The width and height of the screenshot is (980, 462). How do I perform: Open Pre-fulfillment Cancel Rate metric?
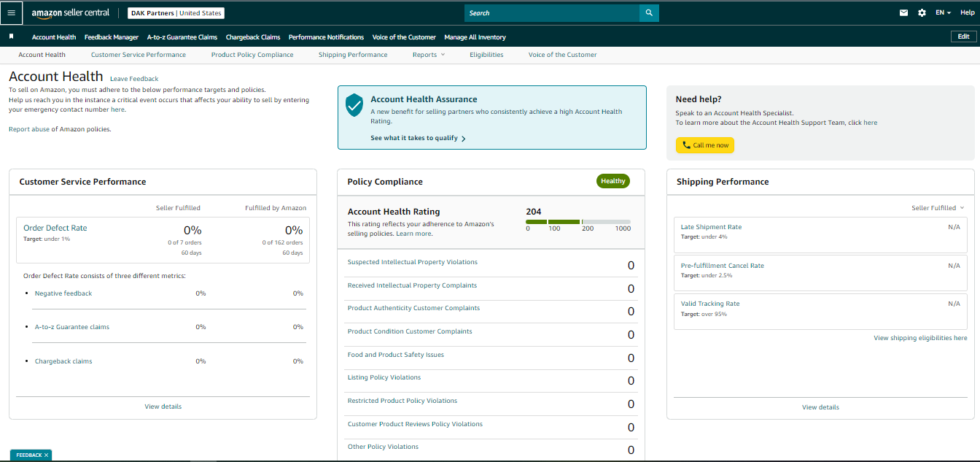click(x=723, y=266)
